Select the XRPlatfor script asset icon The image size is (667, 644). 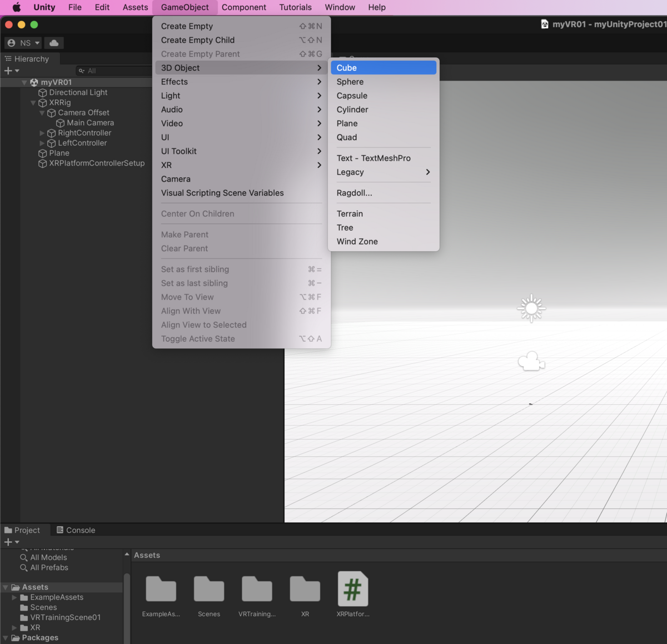click(353, 589)
